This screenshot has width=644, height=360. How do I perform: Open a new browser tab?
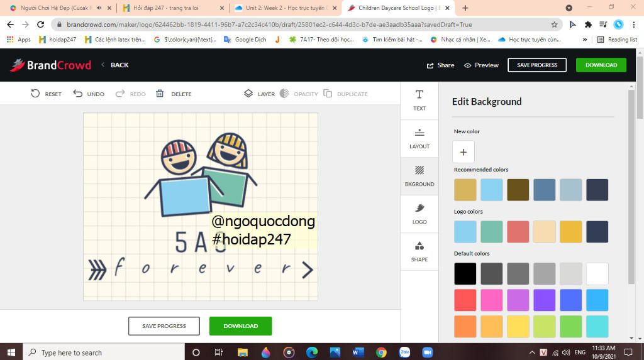pyautogui.click(x=465, y=8)
